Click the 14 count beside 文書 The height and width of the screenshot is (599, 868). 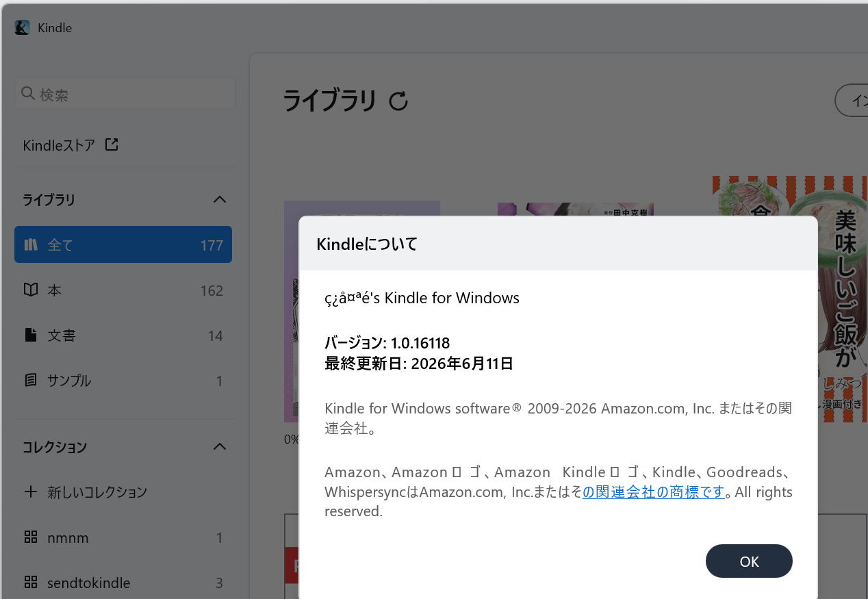point(215,336)
